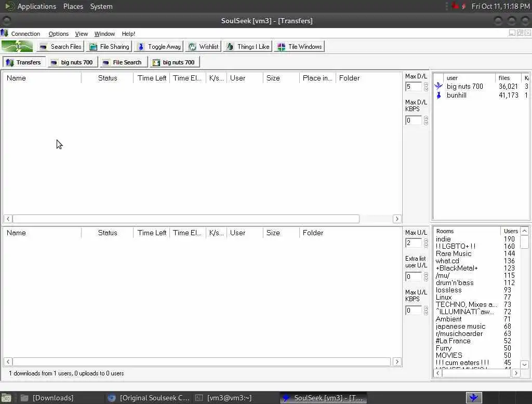This screenshot has width=532, height=404.
Task: Open Window menu
Action: [x=104, y=34]
